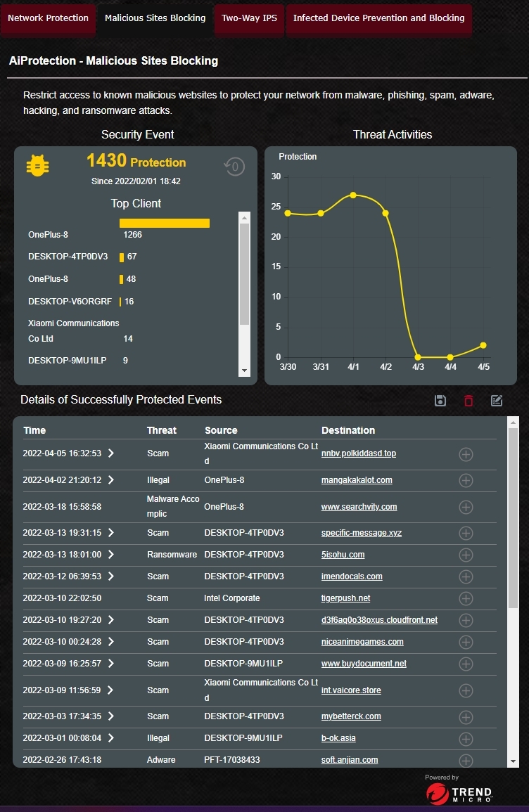Open the tigerpush.net destination link
529x812 pixels.
coord(345,598)
